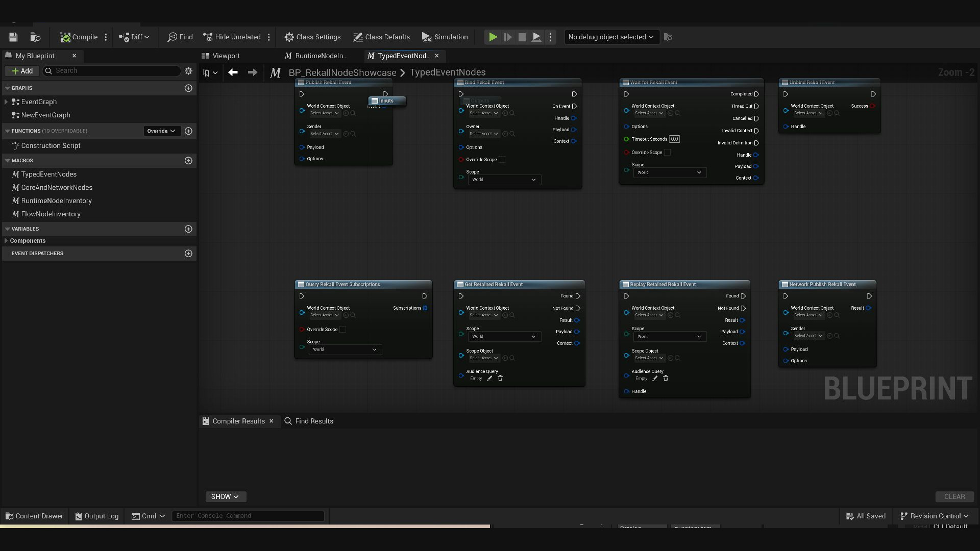The height and width of the screenshot is (551, 980).
Task: Toggle Override Scope on Query Rekall Event Subscriptions
Action: [342, 330]
